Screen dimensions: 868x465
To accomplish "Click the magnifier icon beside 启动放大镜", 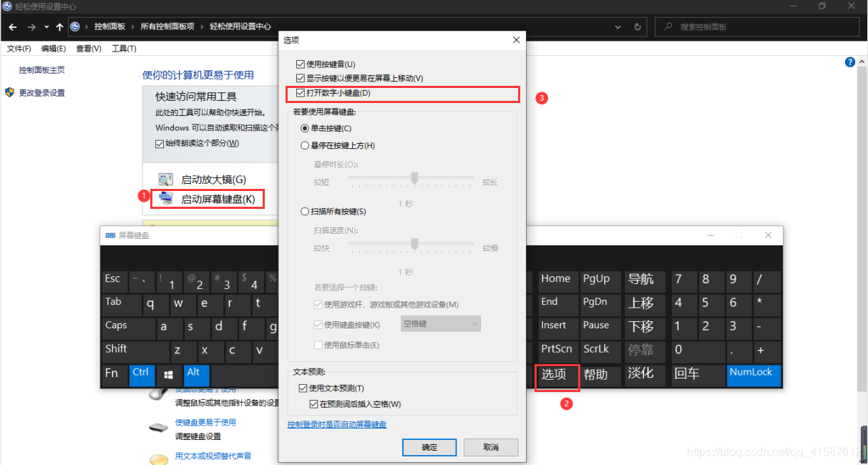I will click(165, 180).
